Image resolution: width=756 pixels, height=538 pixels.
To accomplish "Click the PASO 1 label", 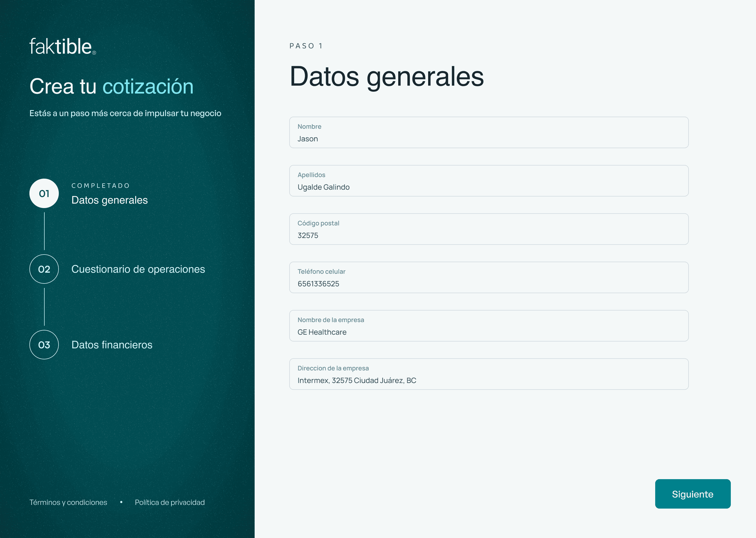I will coord(306,46).
